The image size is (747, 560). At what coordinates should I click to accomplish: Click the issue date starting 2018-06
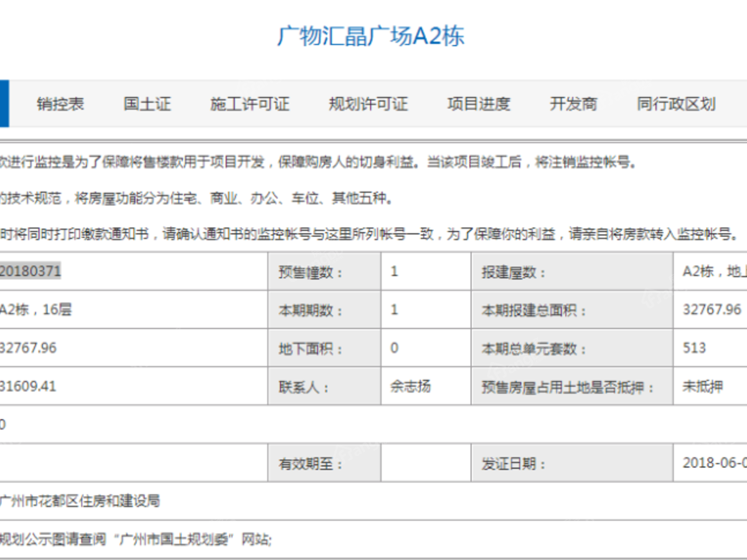pyautogui.click(x=715, y=463)
